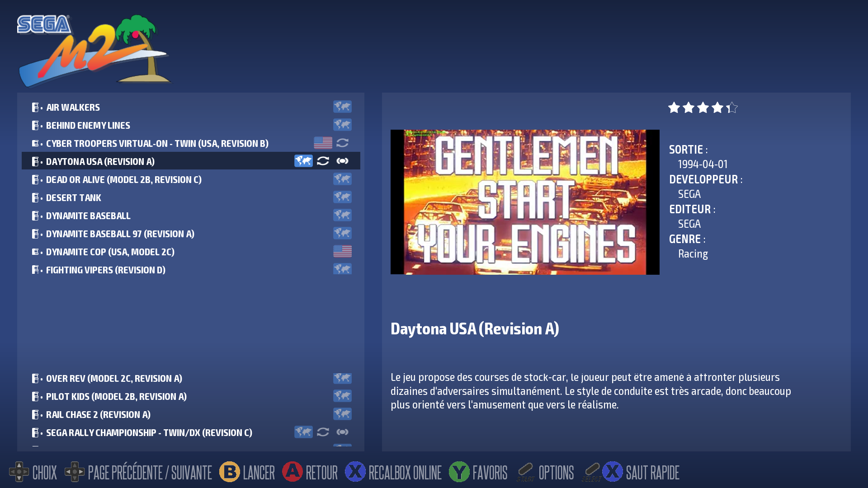Click the Daytona USA video preview thumbnail
This screenshot has height=488, width=868.
pos(525,202)
